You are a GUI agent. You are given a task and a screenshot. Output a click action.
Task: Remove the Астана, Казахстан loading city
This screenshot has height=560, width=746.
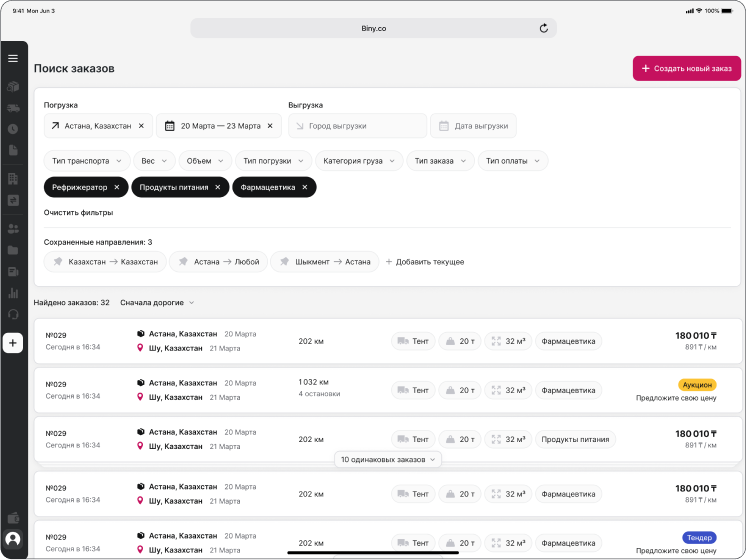point(141,126)
